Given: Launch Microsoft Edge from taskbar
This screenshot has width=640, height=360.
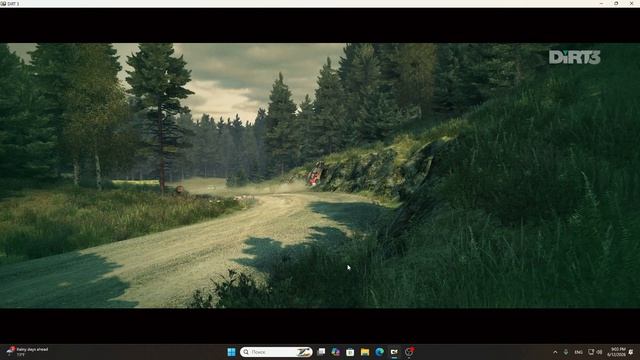Looking at the screenshot, I should tap(380, 352).
